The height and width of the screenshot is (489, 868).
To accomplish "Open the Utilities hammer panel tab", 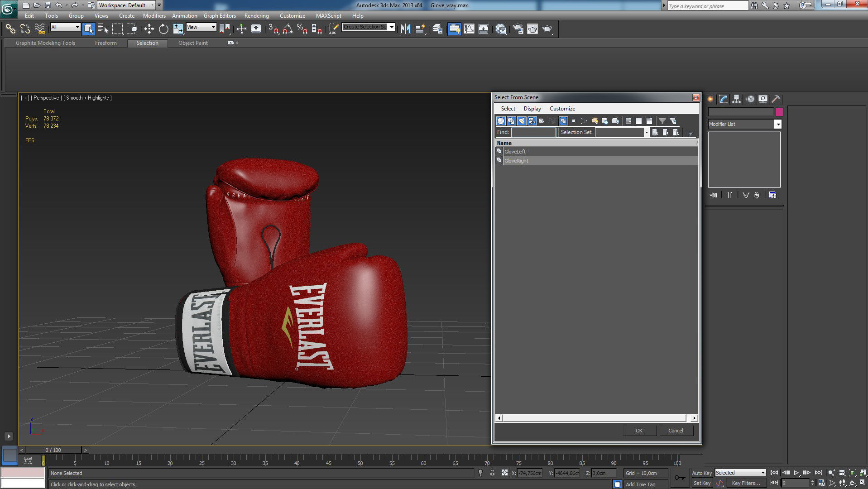I will click(x=776, y=99).
